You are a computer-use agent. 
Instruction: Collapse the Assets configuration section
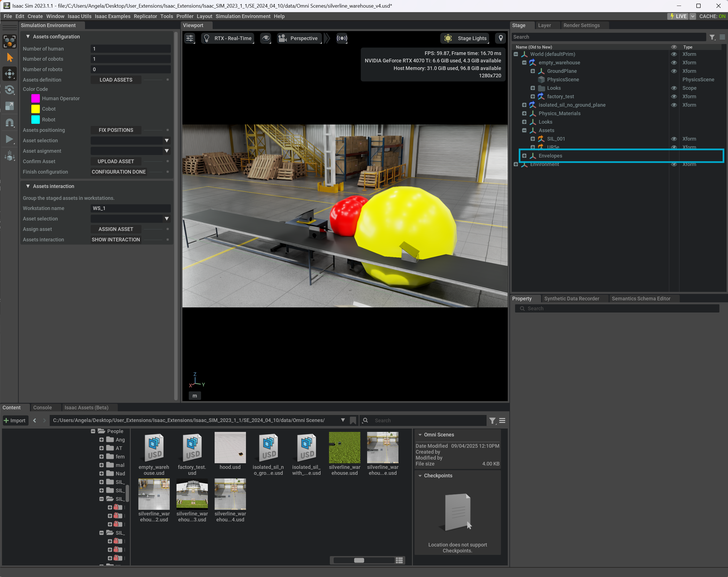[x=28, y=36]
